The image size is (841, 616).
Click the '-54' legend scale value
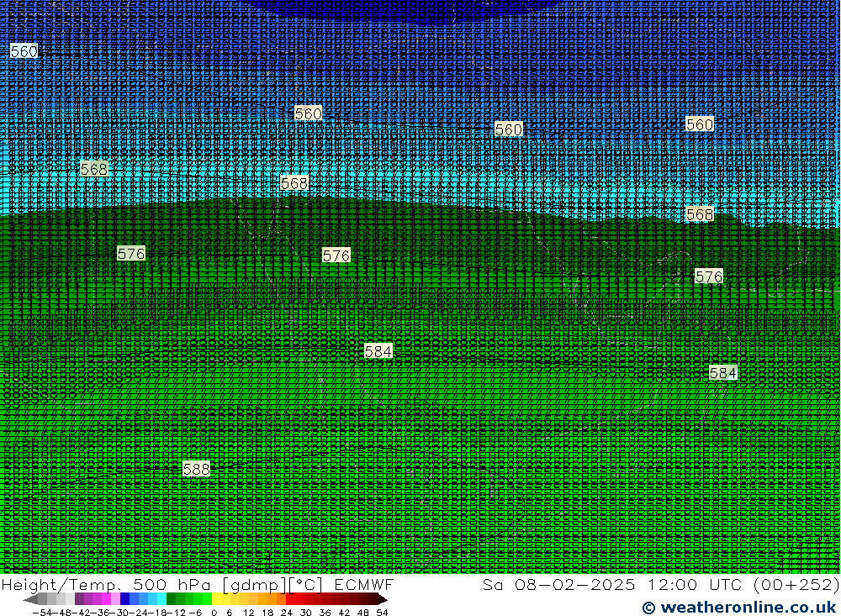click(42, 613)
